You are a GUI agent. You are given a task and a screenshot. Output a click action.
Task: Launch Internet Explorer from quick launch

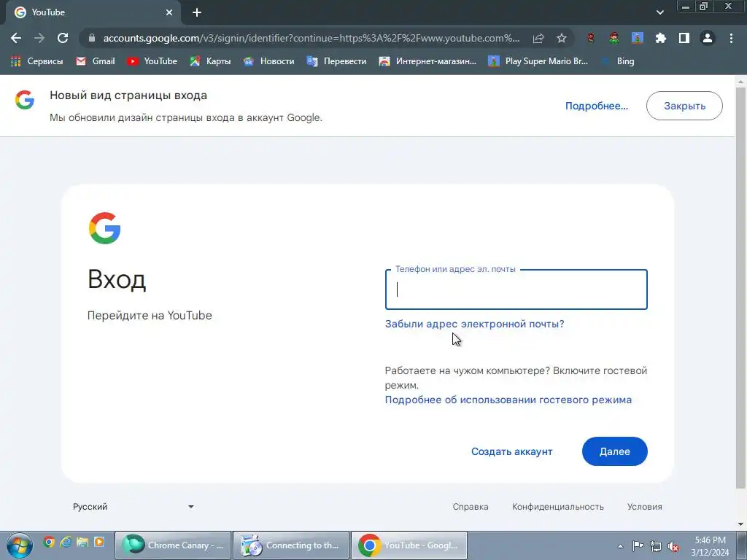point(66,542)
